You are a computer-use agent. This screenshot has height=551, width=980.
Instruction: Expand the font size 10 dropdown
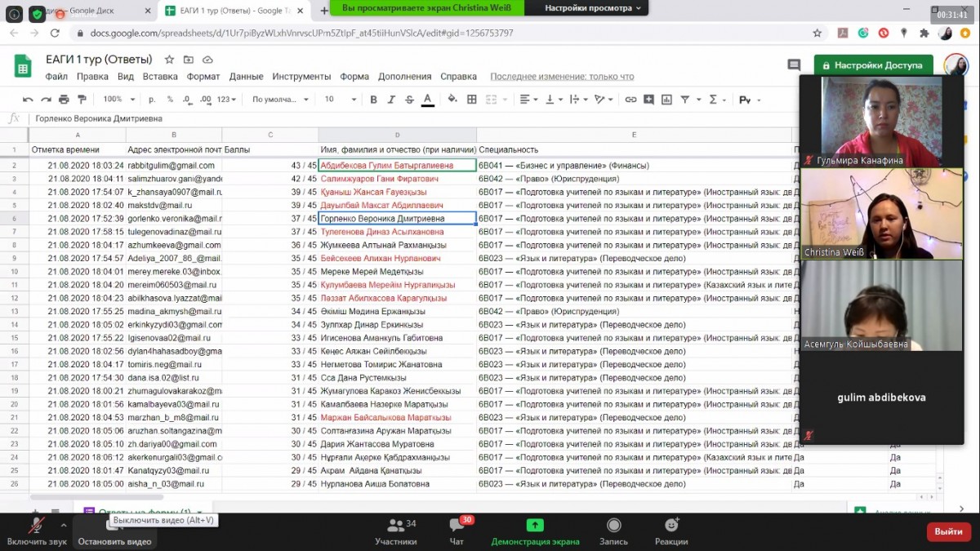(x=340, y=100)
